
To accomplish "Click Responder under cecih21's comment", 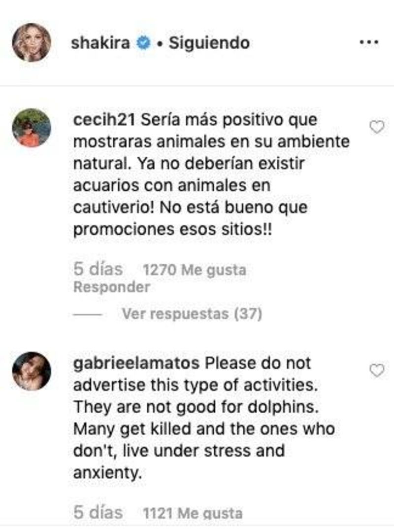I will 112,287.
